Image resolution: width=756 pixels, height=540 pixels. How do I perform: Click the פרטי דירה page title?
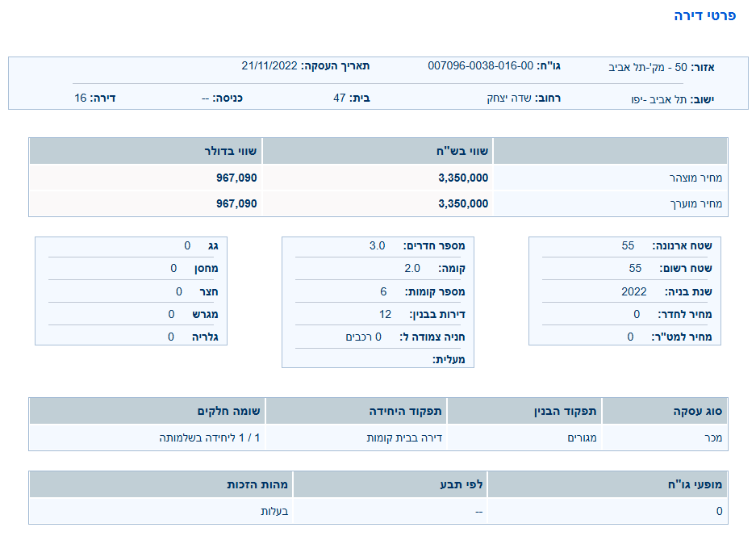704,16
